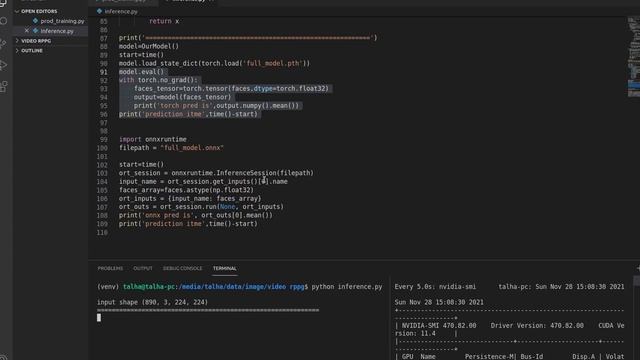Click 'prediction itme' print on line 109
The image size is (640, 360).
pyautogui.click(x=188, y=224)
